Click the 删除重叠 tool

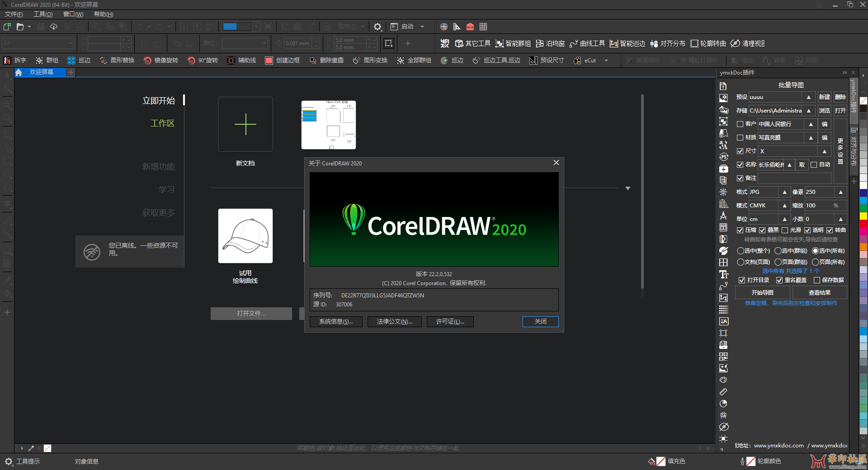click(x=326, y=60)
